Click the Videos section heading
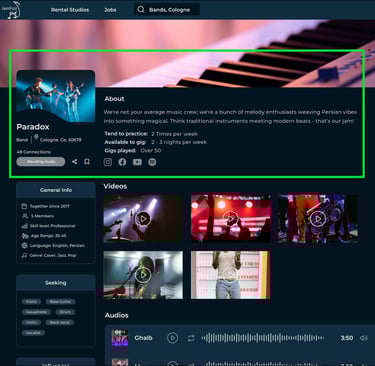Screen dimensions: 375x366 [x=115, y=186]
